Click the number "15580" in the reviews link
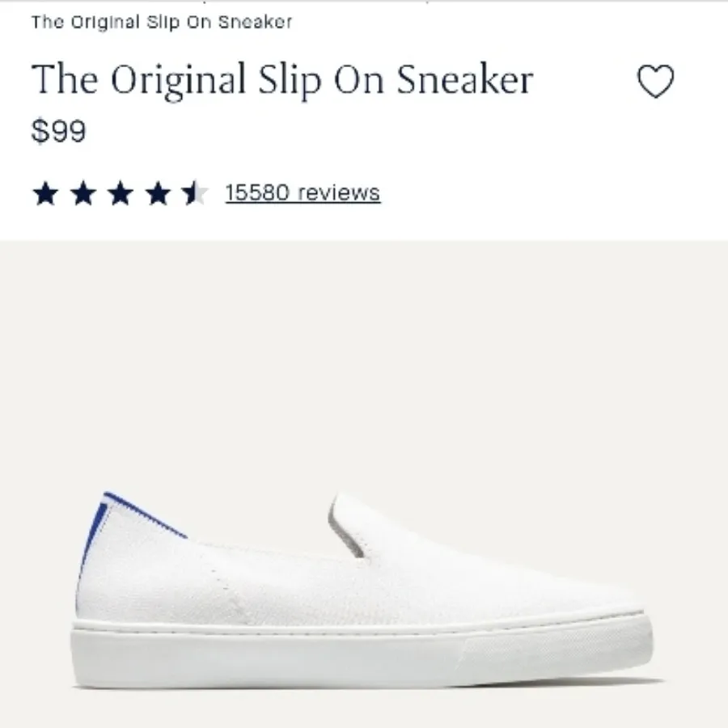The height and width of the screenshot is (728, 728). (x=257, y=193)
